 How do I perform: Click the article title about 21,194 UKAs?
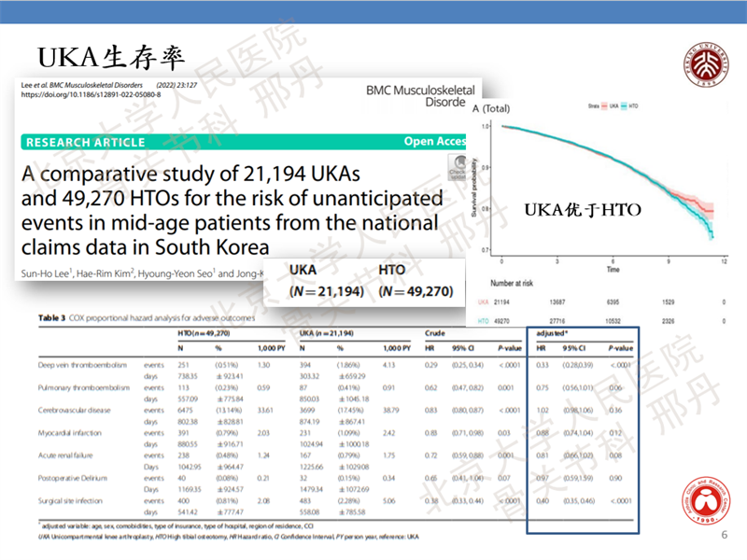coord(232,211)
